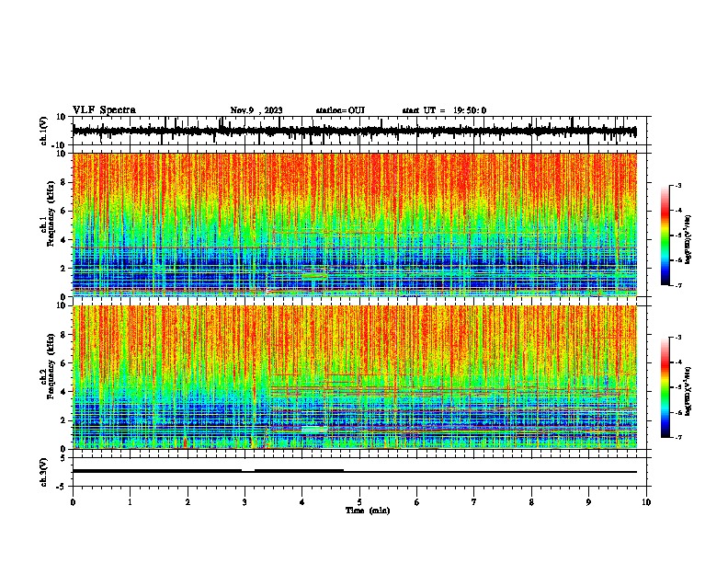Click the upper ch.1 color scale bar

pyautogui.click(x=665, y=236)
